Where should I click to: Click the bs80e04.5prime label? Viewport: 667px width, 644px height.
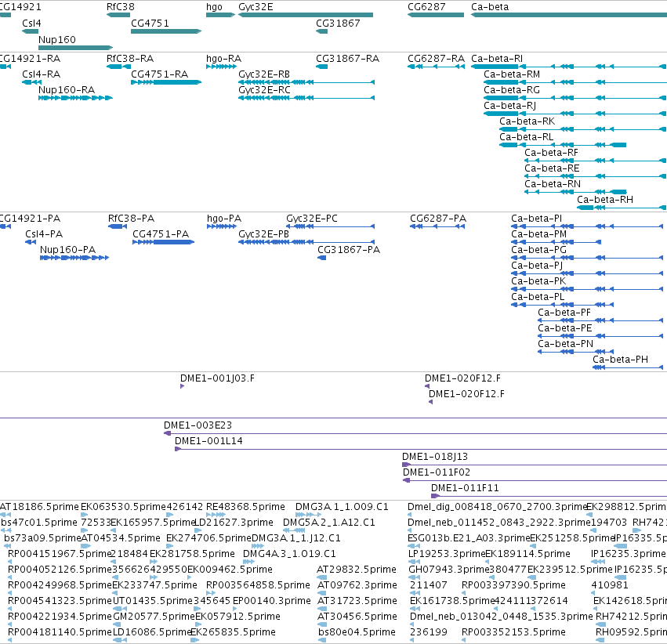click(357, 631)
